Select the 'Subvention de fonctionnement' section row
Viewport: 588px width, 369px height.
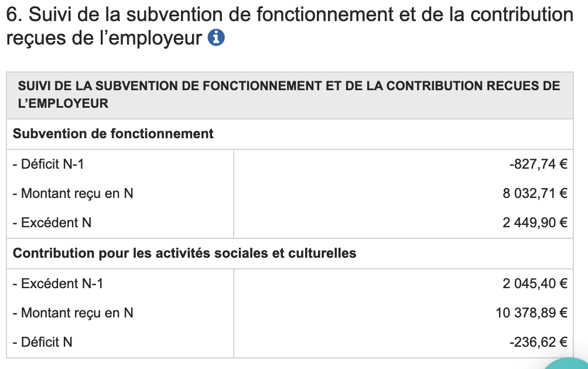pos(113,134)
